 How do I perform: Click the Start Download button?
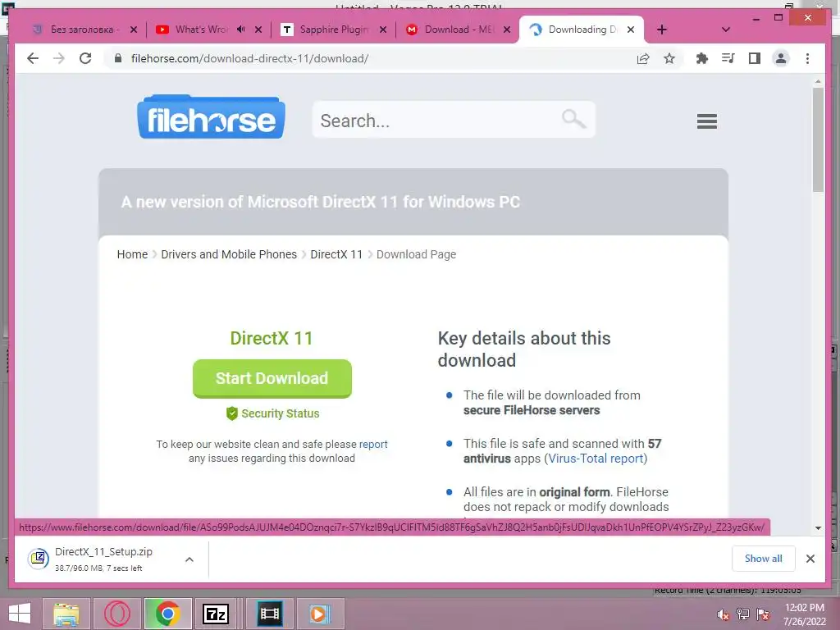pyautogui.click(x=272, y=378)
